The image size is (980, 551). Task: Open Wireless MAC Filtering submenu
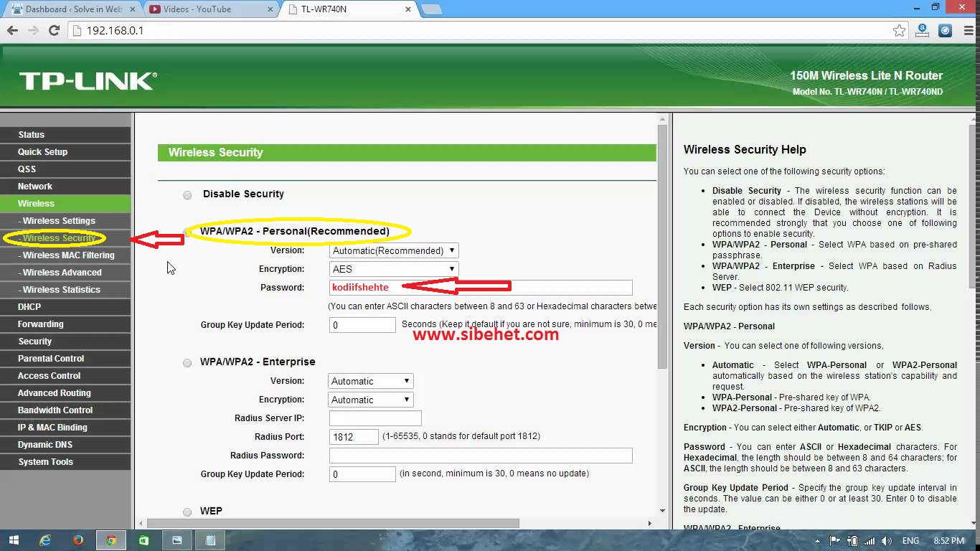point(65,255)
